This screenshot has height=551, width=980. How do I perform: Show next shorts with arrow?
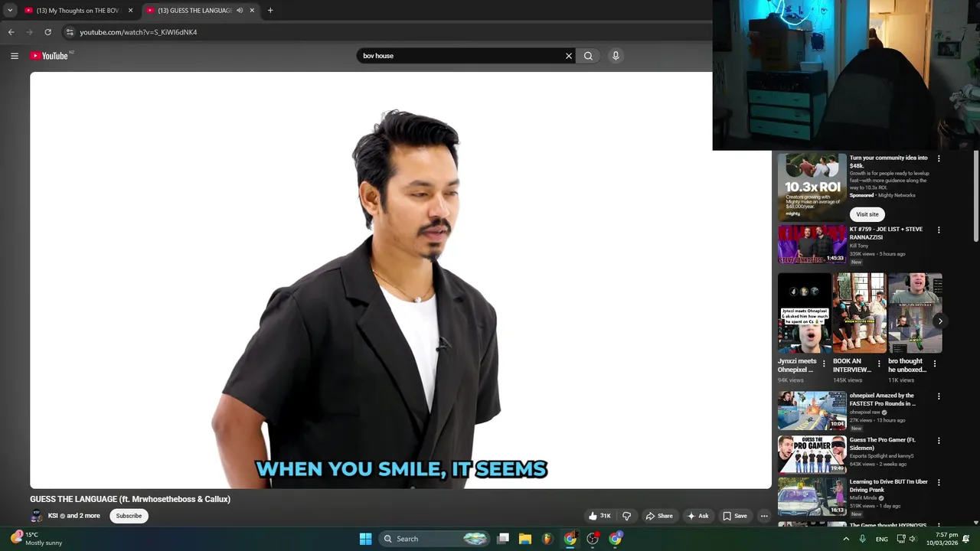(940, 321)
